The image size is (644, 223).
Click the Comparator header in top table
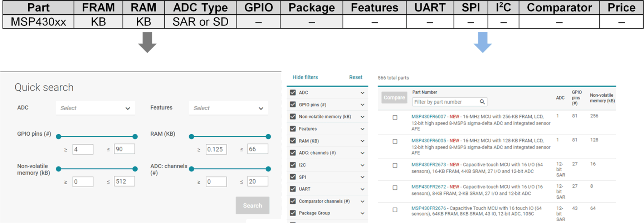coord(559,8)
